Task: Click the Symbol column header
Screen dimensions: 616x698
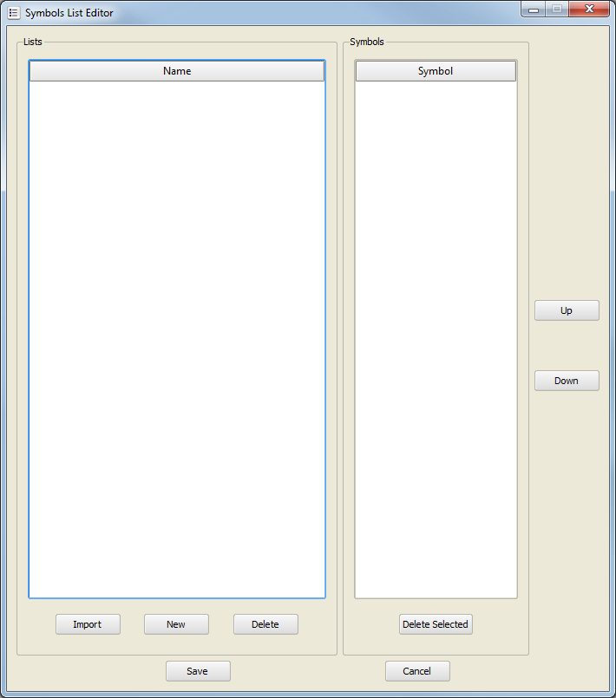Action: [436, 71]
